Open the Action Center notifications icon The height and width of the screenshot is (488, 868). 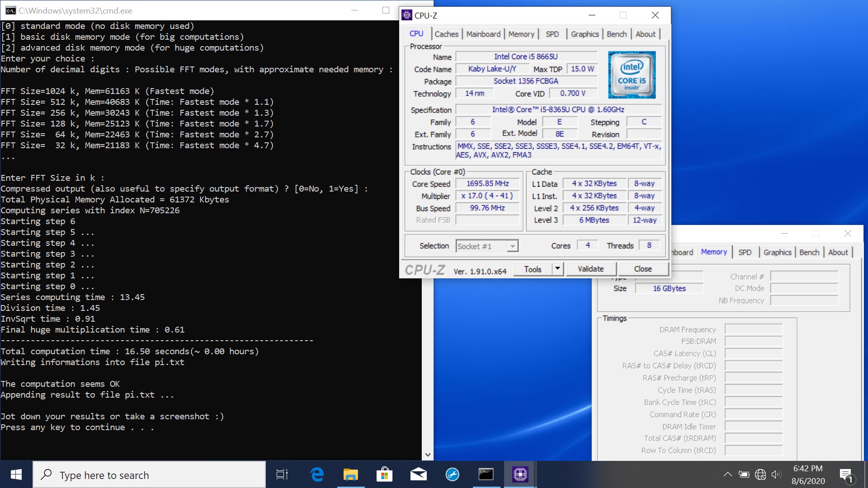tap(846, 475)
